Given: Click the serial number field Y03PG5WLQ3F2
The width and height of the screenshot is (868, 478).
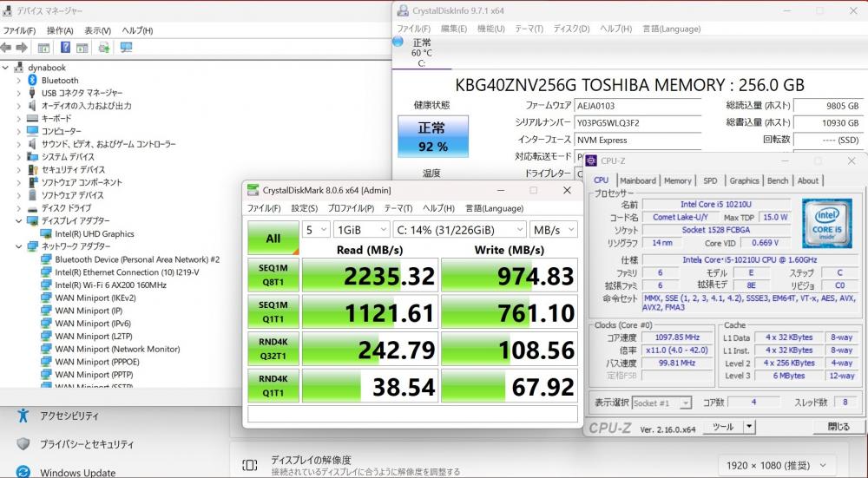Looking at the screenshot, I should (638, 123).
